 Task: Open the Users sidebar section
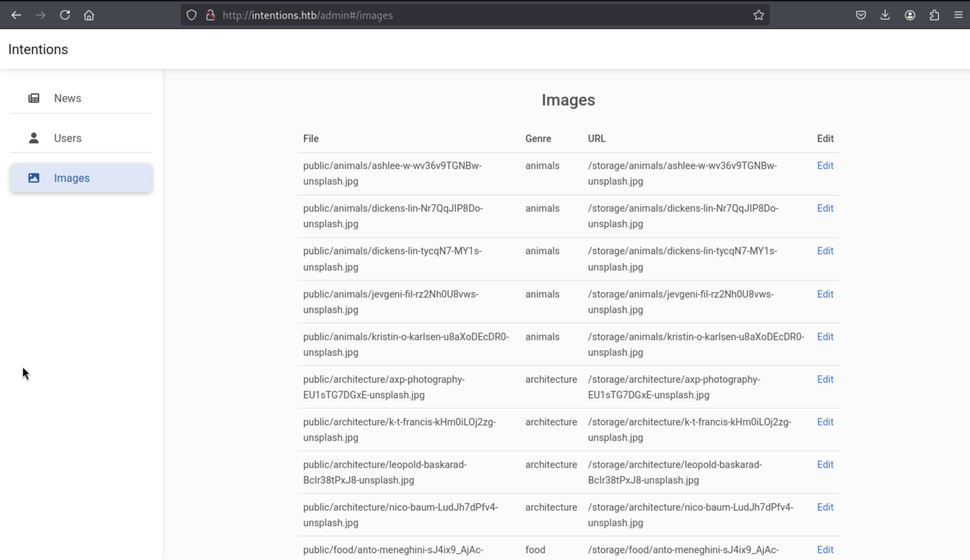pos(67,138)
